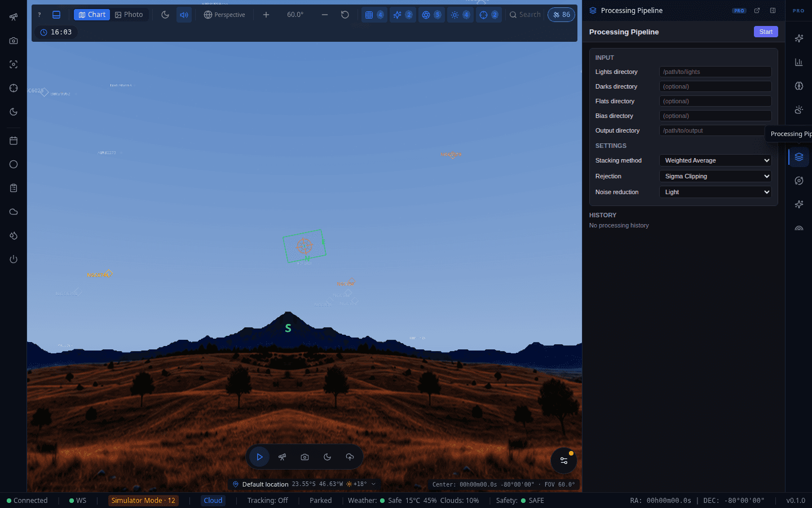The width and height of the screenshot is (812, 508).
Task: Click the Lights directory input
Action: [x=715, y=72]
